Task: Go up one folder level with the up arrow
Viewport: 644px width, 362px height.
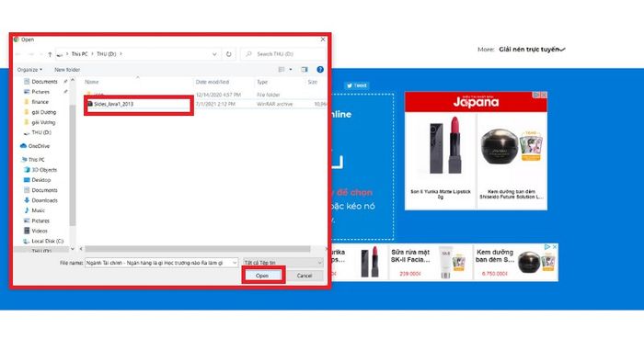Action: point(50,54)
